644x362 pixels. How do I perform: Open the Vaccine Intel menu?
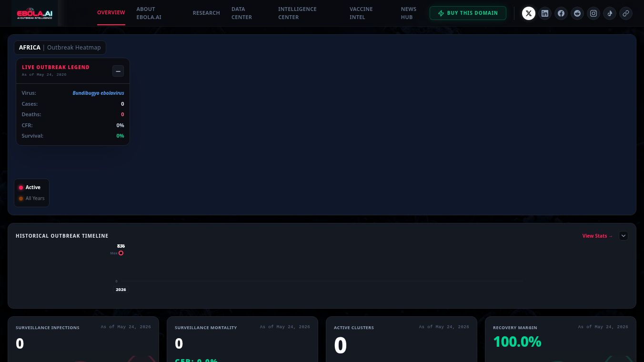(361, 13)
